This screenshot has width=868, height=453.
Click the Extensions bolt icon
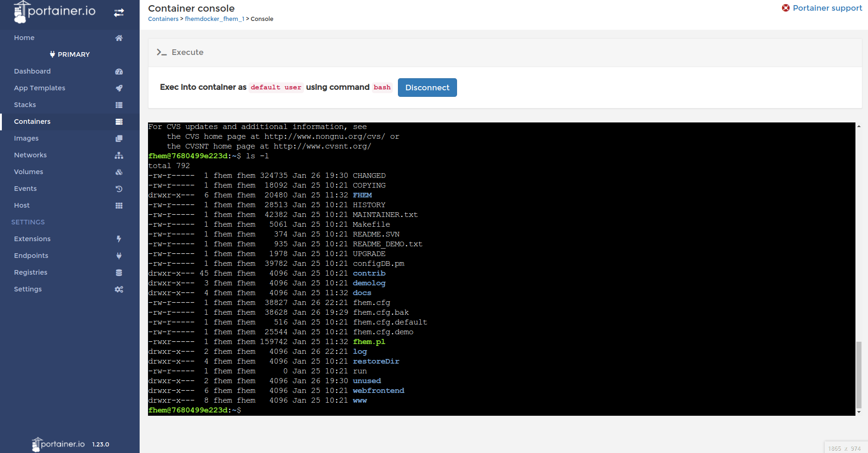[x=119, y=239]
